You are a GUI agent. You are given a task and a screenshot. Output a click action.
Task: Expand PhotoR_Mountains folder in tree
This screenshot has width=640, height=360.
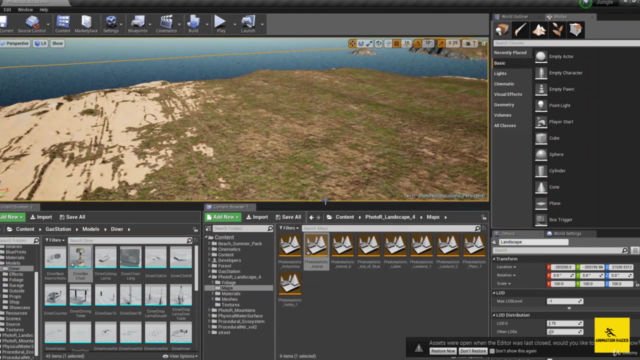point(210,310)
